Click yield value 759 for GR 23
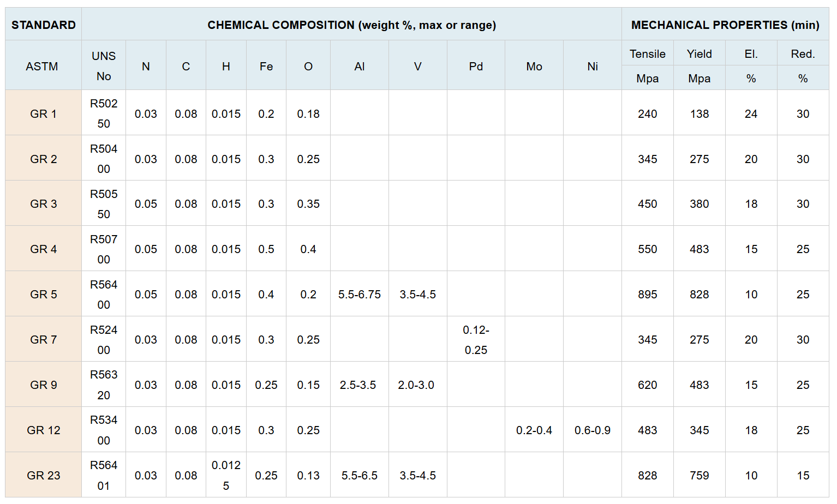The width and height of the screenshot is (837, 504). point(700,475)
